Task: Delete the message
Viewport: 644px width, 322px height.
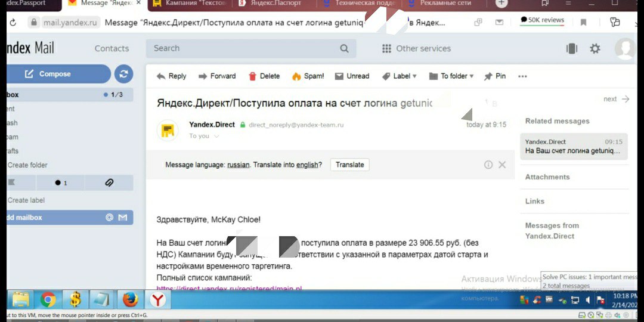Action: click(x=264, y=76)
